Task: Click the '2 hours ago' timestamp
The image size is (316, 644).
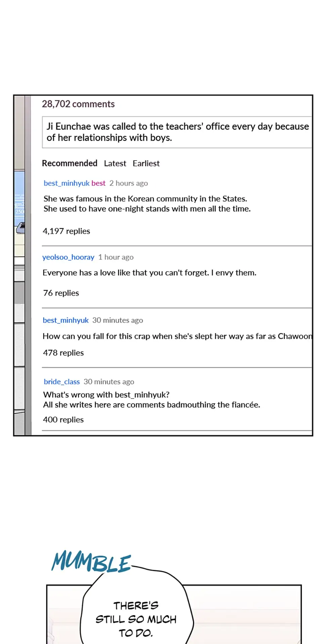Action: 128,183
